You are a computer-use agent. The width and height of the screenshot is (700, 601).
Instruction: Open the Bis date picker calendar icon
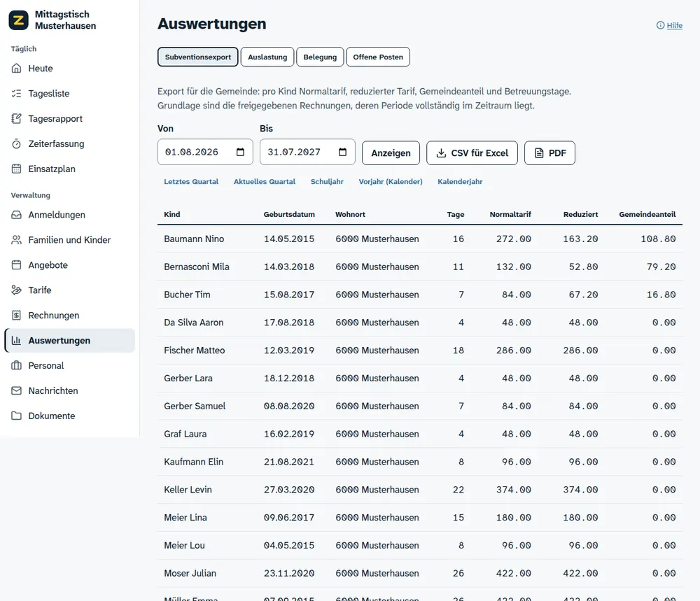point(342,152)
